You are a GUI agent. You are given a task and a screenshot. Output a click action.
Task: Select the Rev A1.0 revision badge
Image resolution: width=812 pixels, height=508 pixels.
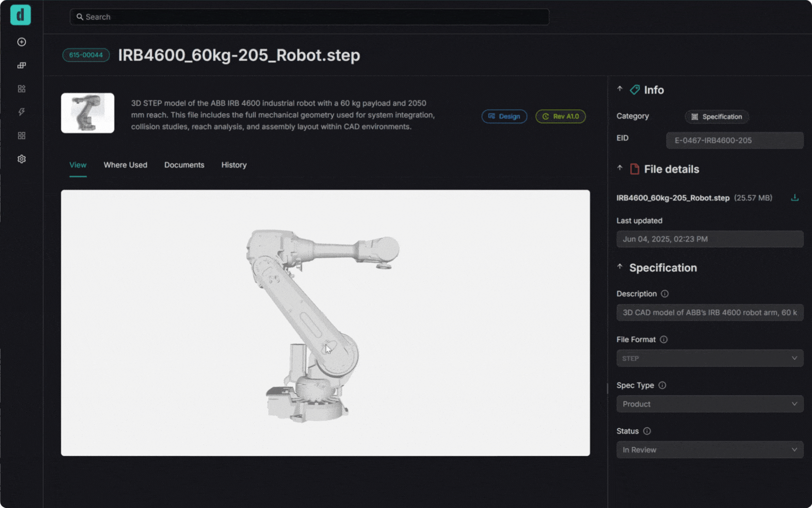coord(560,116)
